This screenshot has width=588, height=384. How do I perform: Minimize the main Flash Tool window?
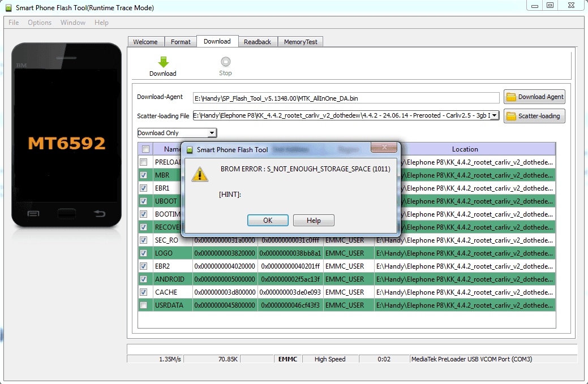(x=535, y=5)
